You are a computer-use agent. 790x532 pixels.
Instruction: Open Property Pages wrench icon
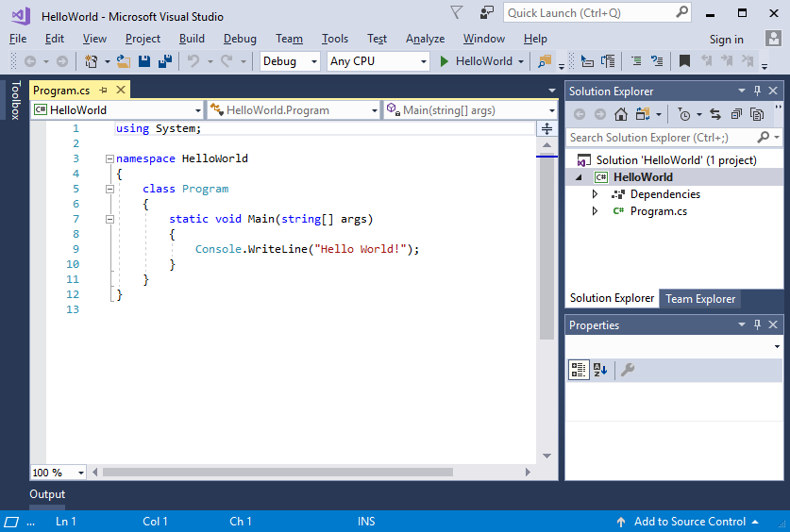click(x=628, y=370)
